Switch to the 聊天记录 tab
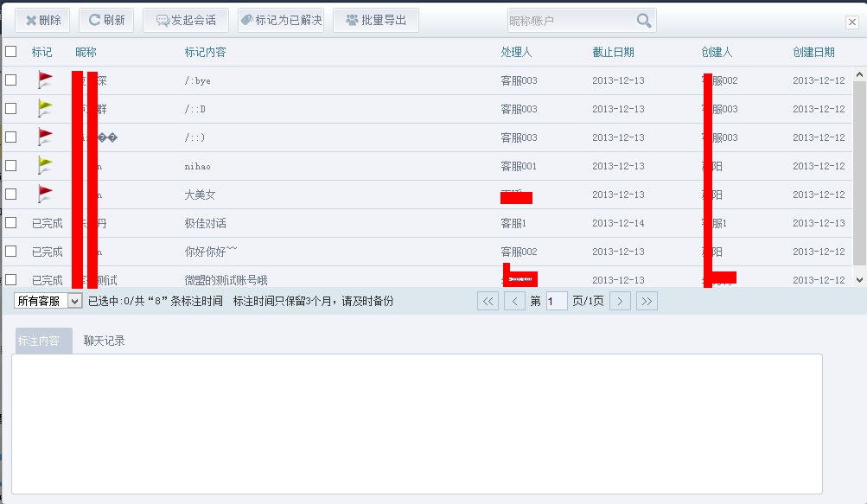 point(105,341)
